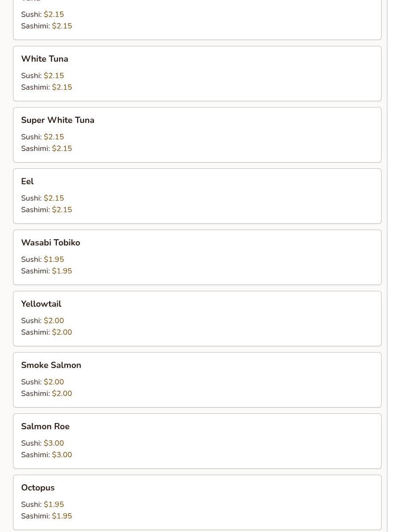Select the Octopus menu item heading
The width and height of the screenshot is (397, 532).
(38, 488)
